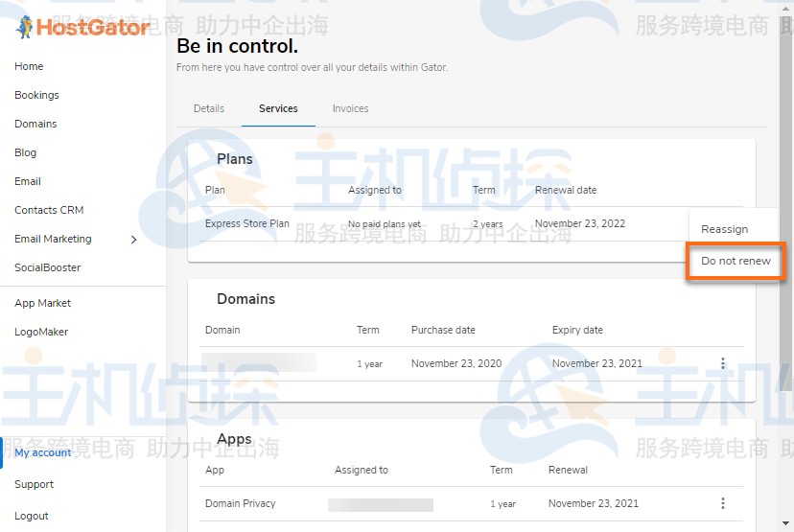Click the Domain Privacy app name

pyautogui.click(x=240, y=503)
